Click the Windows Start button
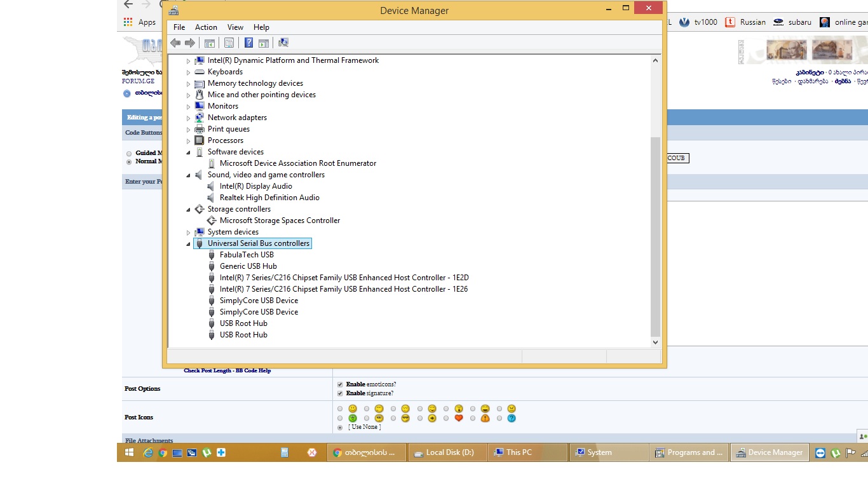 tap(129, 452)
